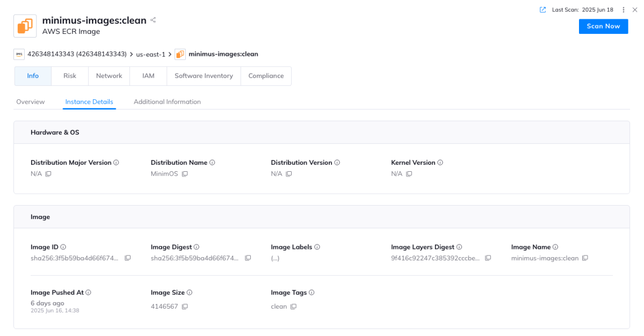Screen dimensions: 644x336
Task: Copy the Kernel Version value
Action: 409,174
